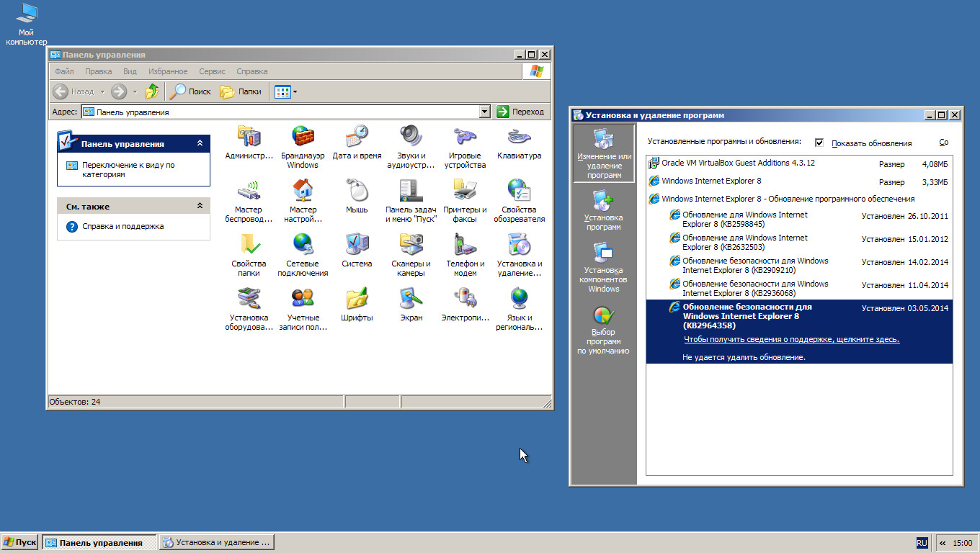
Task: Open the Администрирование icon in Control Panel
Action: click(x=249, y=142)
